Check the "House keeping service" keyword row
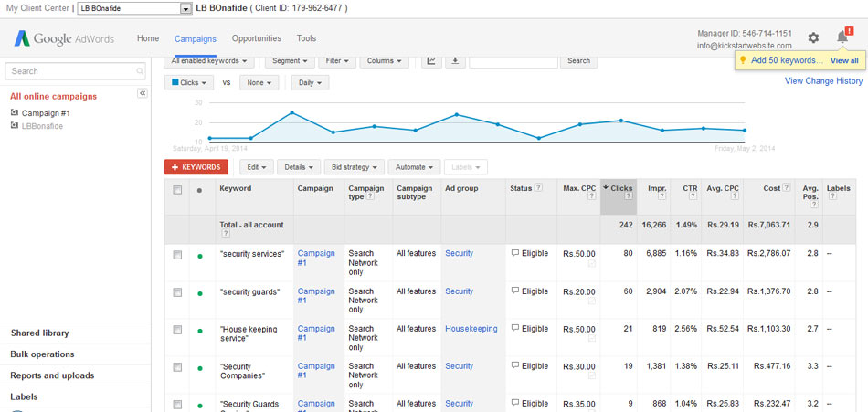 click(177, 330)
